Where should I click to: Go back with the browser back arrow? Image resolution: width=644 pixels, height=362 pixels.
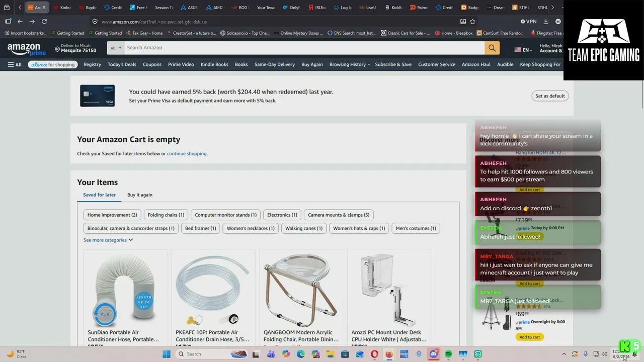(20, 22)
